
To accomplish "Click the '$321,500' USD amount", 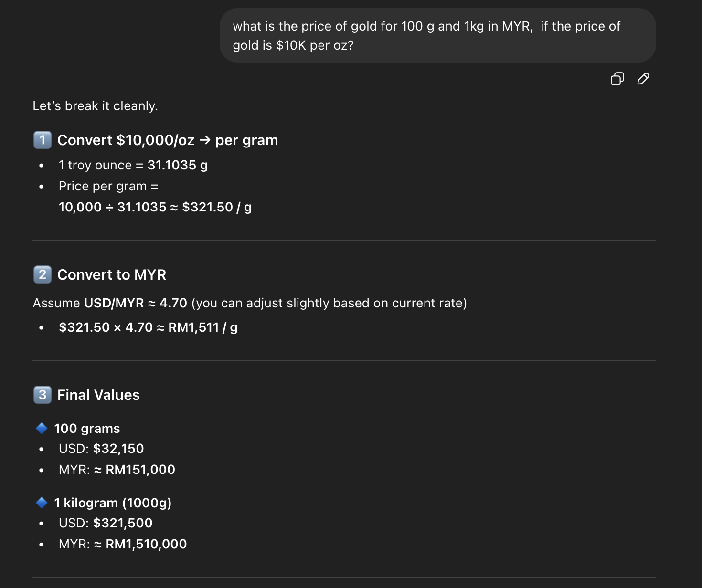I will click(123, 523).
